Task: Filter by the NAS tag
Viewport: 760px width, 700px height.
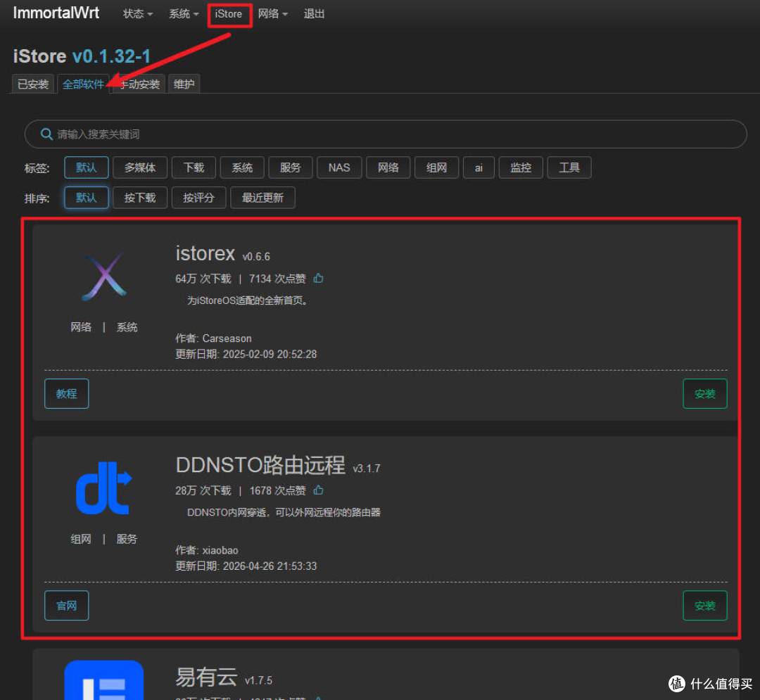Action: click(x=339, y=167)
